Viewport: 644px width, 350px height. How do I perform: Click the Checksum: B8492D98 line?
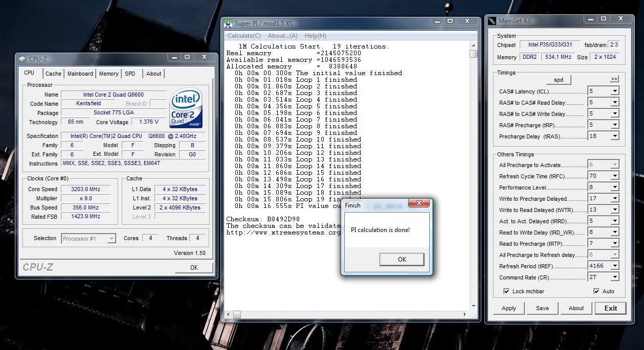pyautogui.click(x=262, y=219)
